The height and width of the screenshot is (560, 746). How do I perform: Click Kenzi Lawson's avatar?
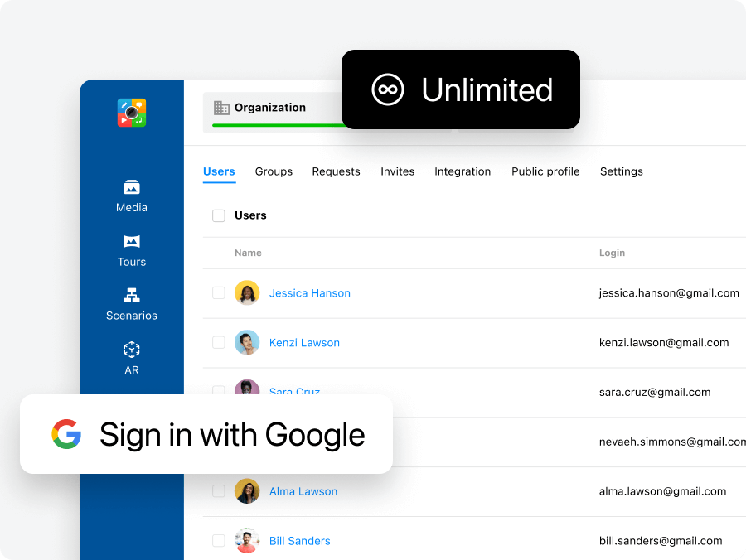(x=247, y=342)
